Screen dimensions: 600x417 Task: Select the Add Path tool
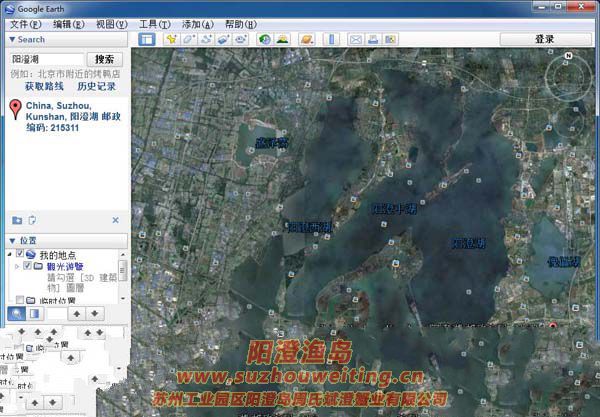[206, 39]
